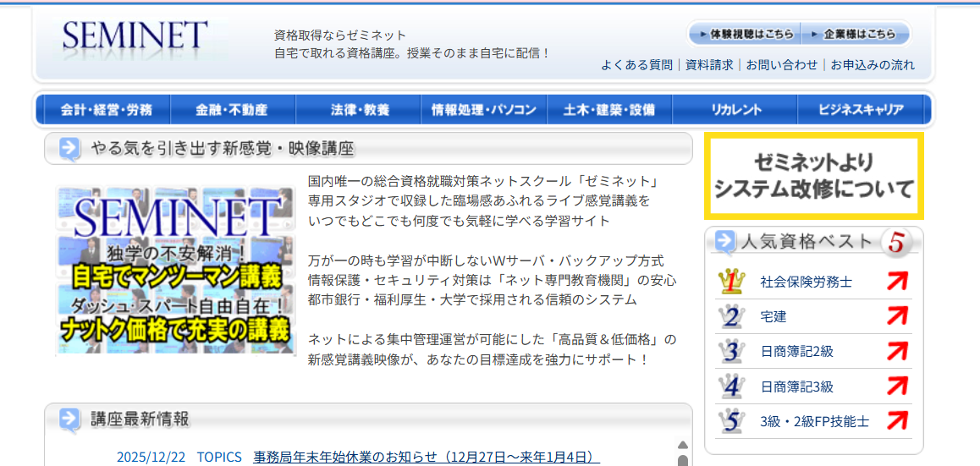Viewport: 980px width, 466px height.
Task: Open the 金融・不動産 menu
Action: [231, 110]
